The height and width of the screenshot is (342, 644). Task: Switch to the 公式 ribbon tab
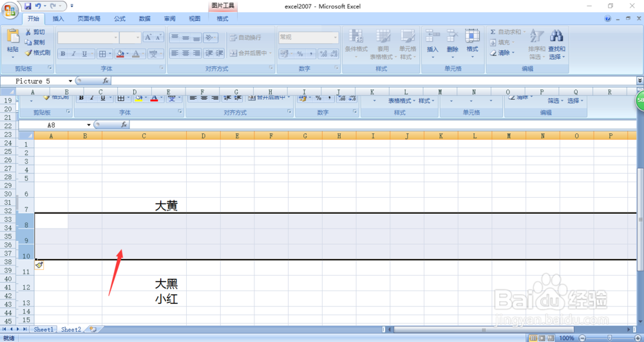tap(120, 19)
